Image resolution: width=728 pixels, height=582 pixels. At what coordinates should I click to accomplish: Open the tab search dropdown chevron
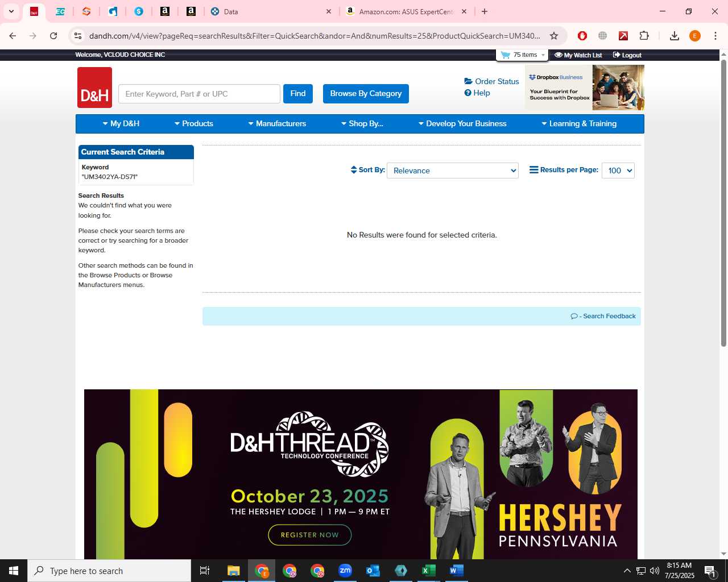click(11, 11)
